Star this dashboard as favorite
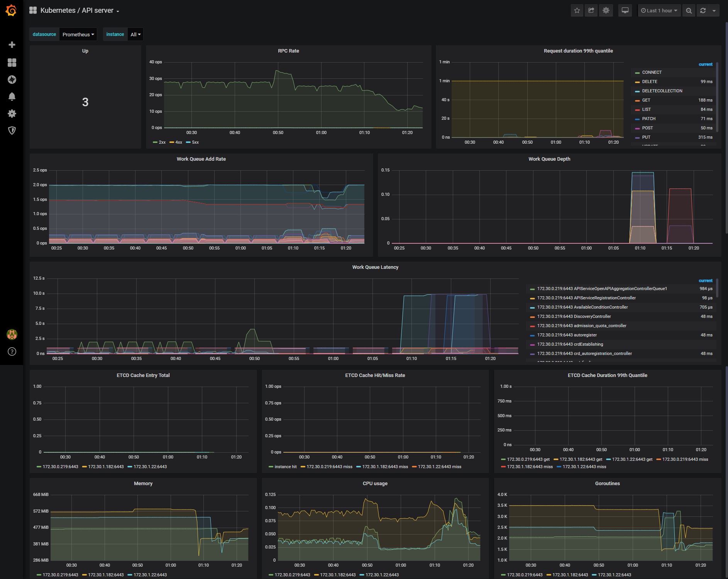This screenshot has height=579, width=728. click(x=577, y=10)
